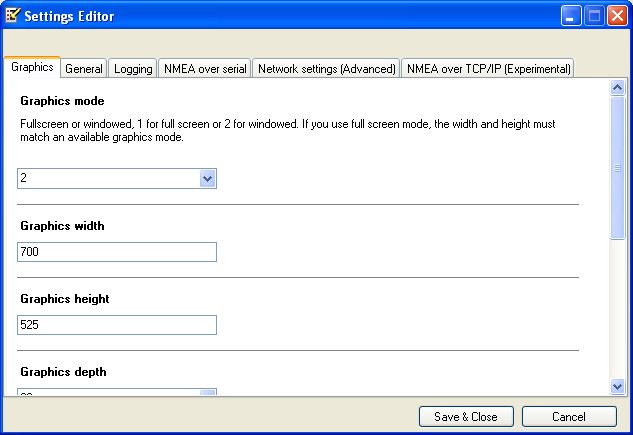Switch to the Graphics tab
Viewport: 633px width, 435px height.
(x=32, y=67)
